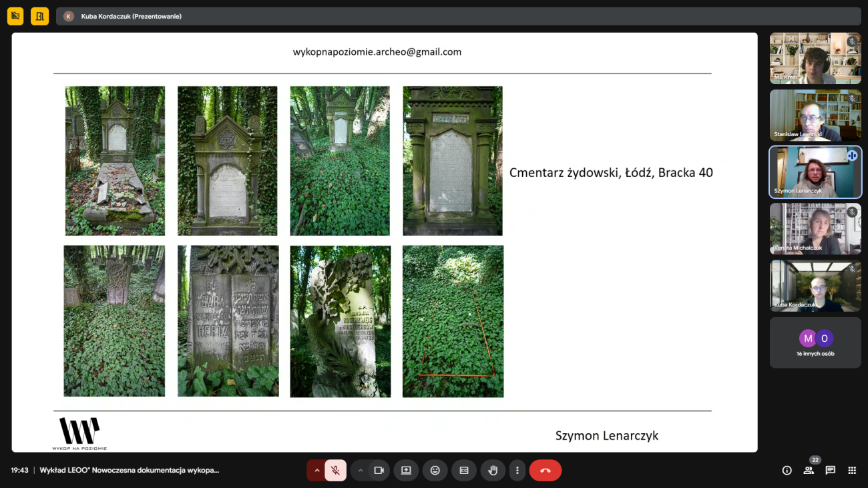The image size is (868, 488).
Task: Click the yellow door icon at top
Action: (x=39, y=16)
